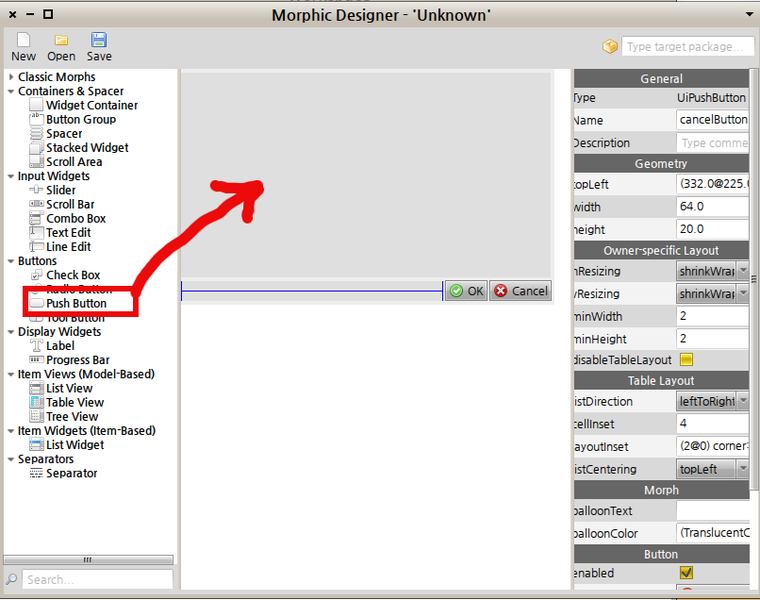The image size is (760, 600).
Task: Expand the Classic Morphs category
Action: (11, 77)
